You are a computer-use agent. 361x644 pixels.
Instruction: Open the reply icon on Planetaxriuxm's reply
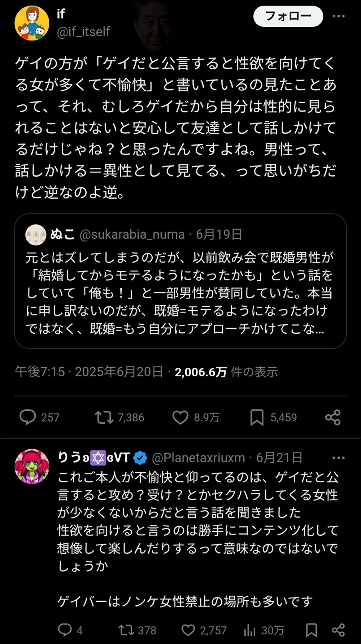point(65,630)
